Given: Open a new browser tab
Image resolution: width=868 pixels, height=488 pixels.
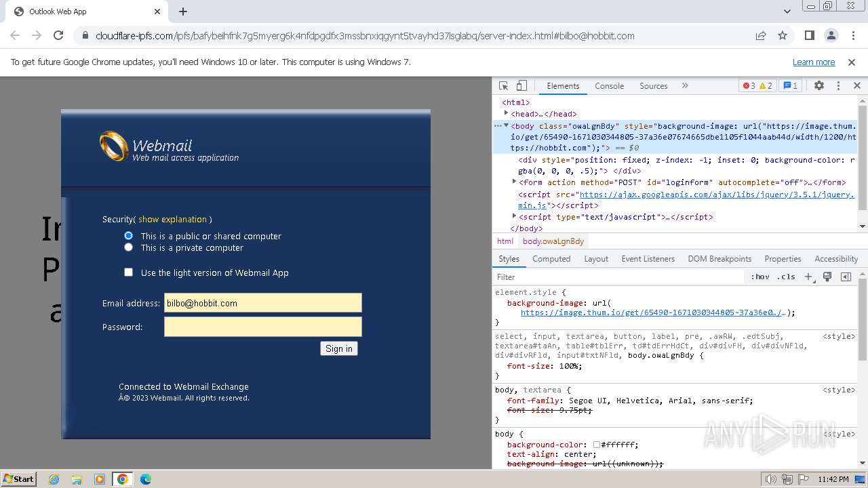Looking at the screenshot, I should click(183, 12).
